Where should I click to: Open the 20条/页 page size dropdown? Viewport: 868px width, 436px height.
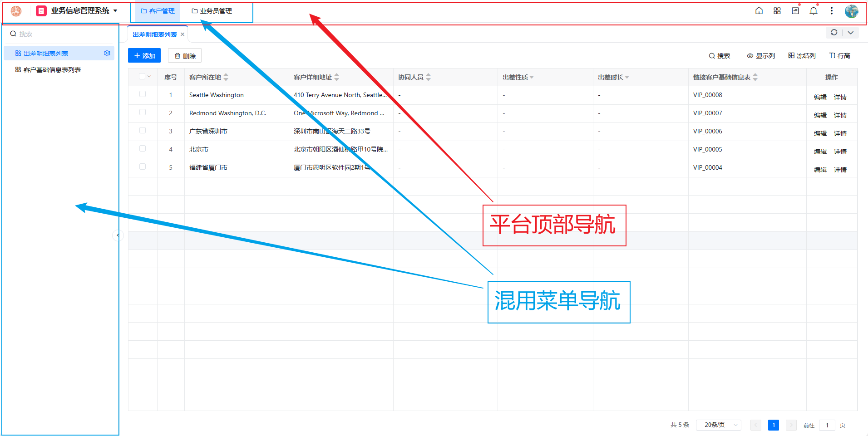(x=718, y=425)
